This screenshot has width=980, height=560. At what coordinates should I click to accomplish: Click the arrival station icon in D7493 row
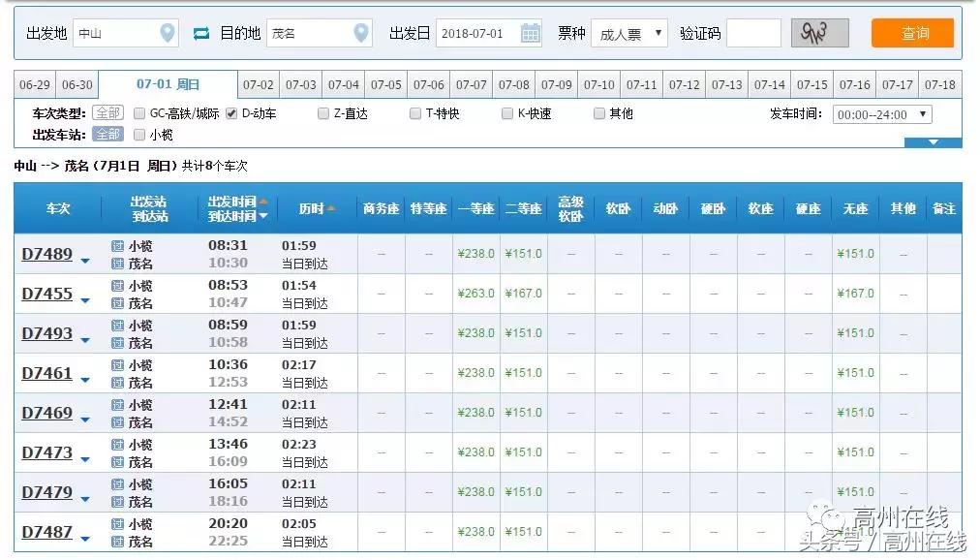[x=117, y=343]
